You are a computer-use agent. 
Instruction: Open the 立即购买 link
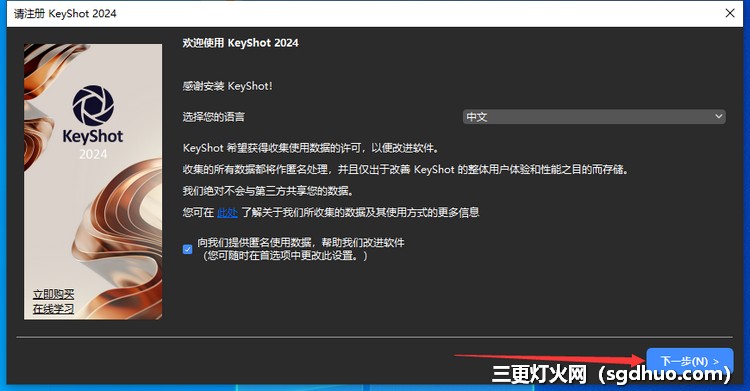pos(53,294)
